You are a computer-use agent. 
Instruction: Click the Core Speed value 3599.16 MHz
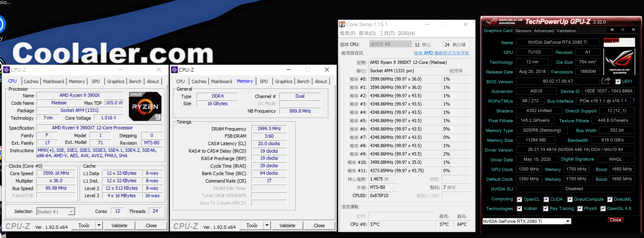coord(56,173)
